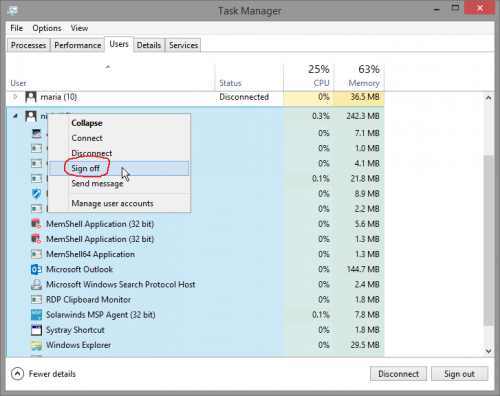This screenshot has width=500, height=396.
Task: Select the MemShell64 Application process name
Action: tap(90, 254)
